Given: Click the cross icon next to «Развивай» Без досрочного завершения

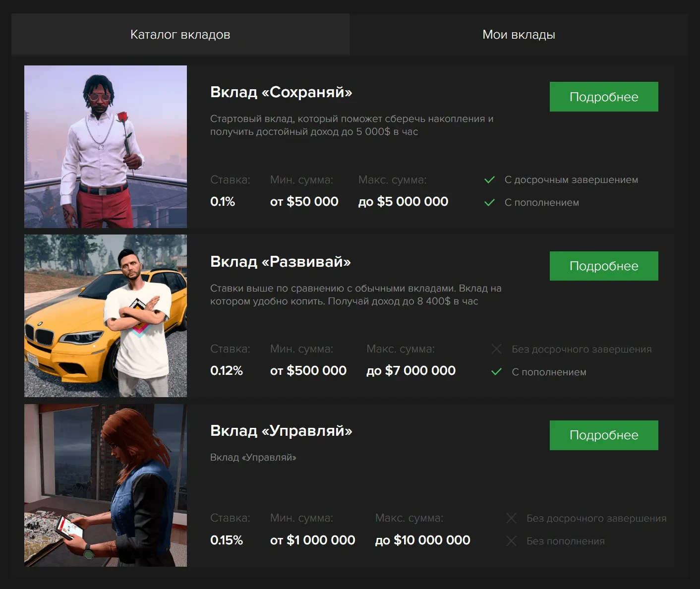Looking at the screenshot, I should click(496, 349).
